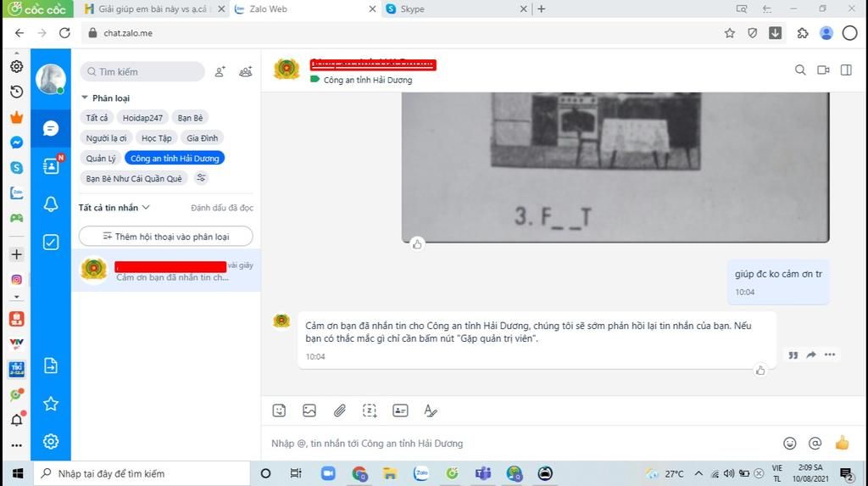The image size is (868, 486).
Task: Focus Tìm kiếm search field
Action: coord(142,71)
